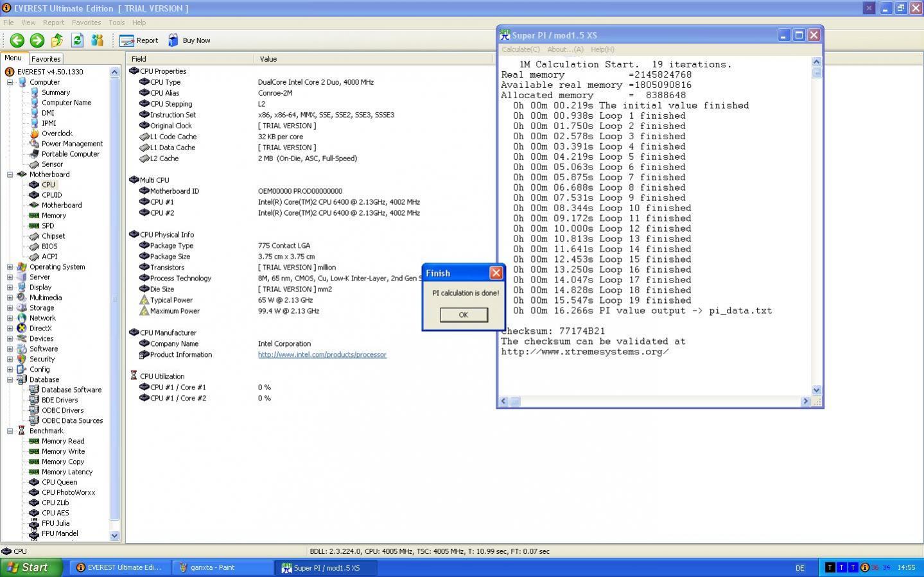Viewport: 924px width, 577px height.
Task: Open the Help menu in EVEREST
Action: [x=139, y=22]
